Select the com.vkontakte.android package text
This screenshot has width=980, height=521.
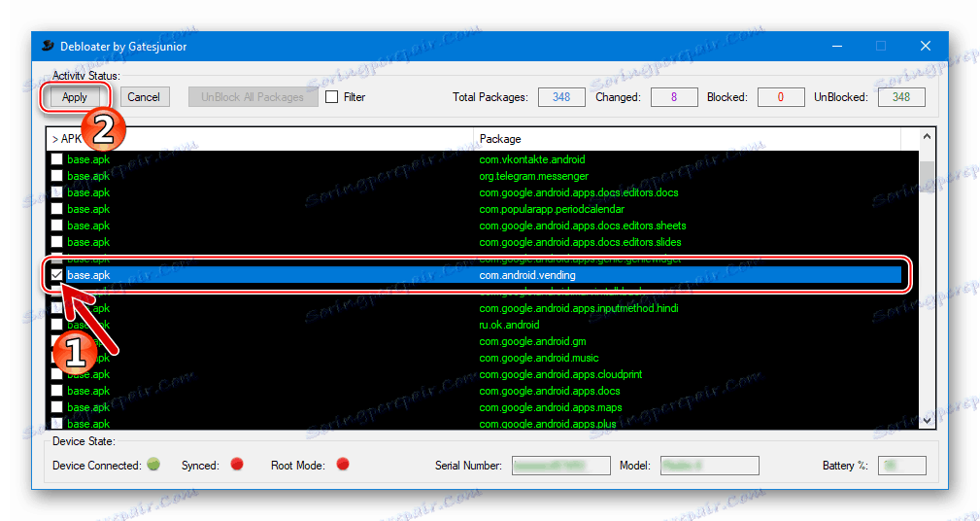(532, 159)
